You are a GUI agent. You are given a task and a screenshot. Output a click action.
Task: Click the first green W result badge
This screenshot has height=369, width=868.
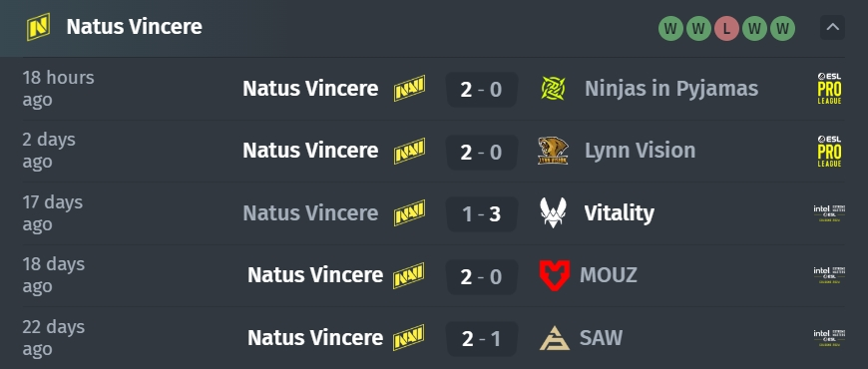click(x=670, y=29)
